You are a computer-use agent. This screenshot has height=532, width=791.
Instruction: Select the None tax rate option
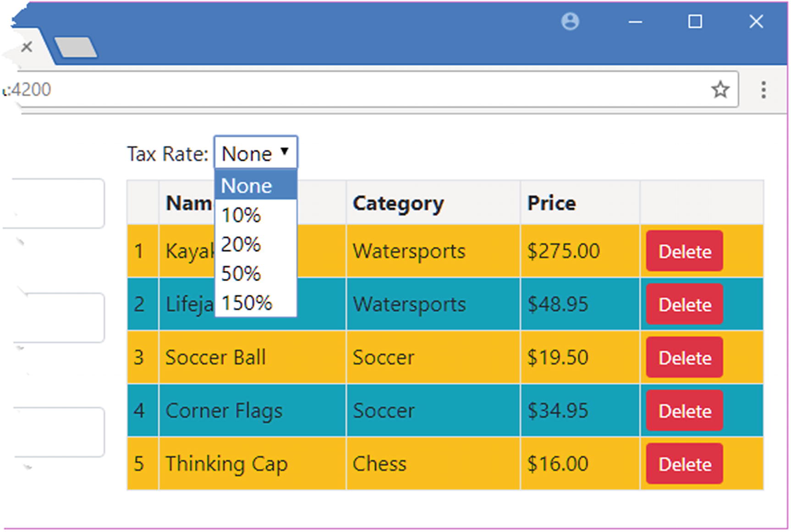click(255, 186)
